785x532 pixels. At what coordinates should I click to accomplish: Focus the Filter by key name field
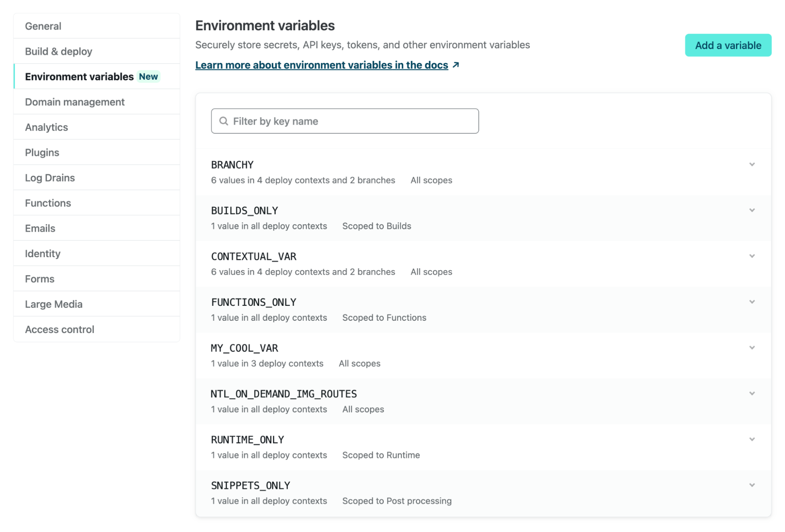(344, 121)
